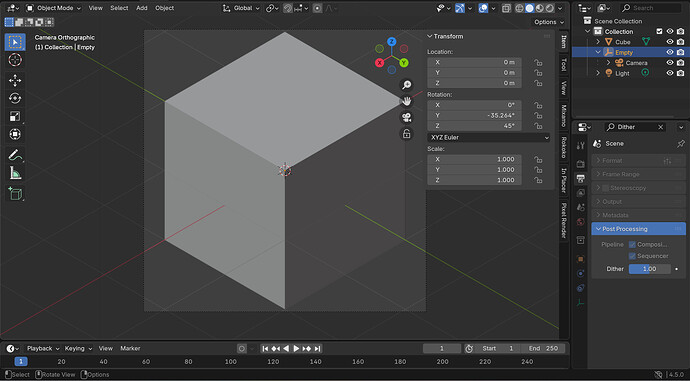The image size is (690, 381).
Task: Switch to the Tool sidebar tab
Action: pos(563,65)
